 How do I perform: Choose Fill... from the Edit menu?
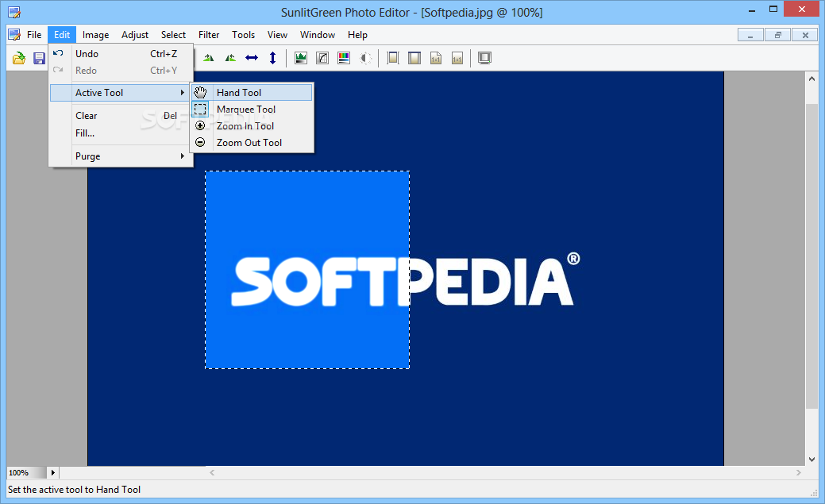coord(121,133)
